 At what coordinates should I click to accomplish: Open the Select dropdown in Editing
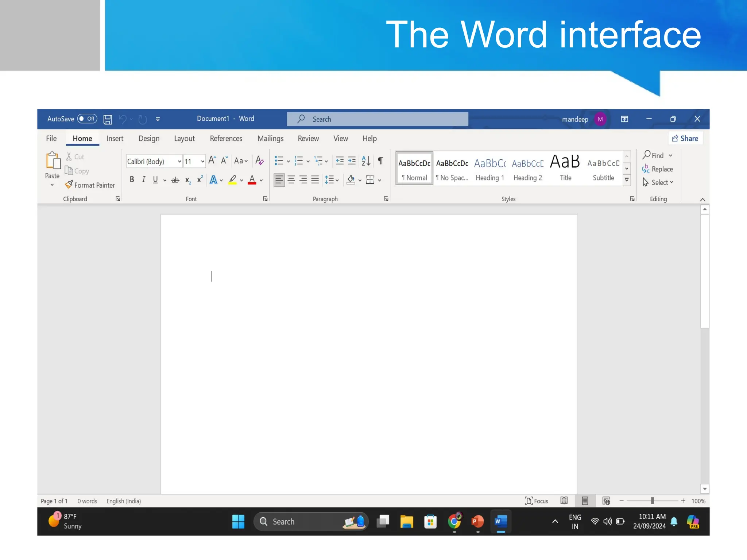coord(658,182)
